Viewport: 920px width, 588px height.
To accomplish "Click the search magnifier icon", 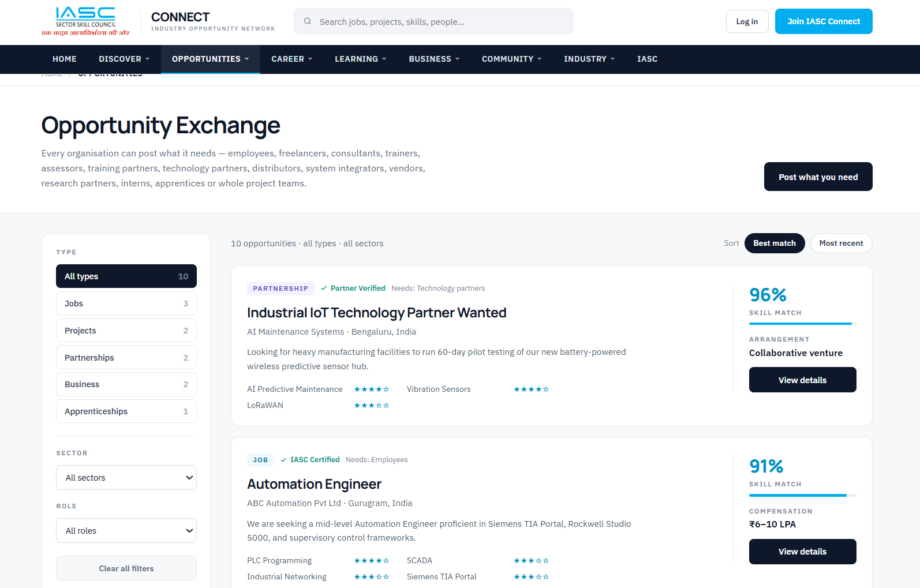I will [308, 21].
